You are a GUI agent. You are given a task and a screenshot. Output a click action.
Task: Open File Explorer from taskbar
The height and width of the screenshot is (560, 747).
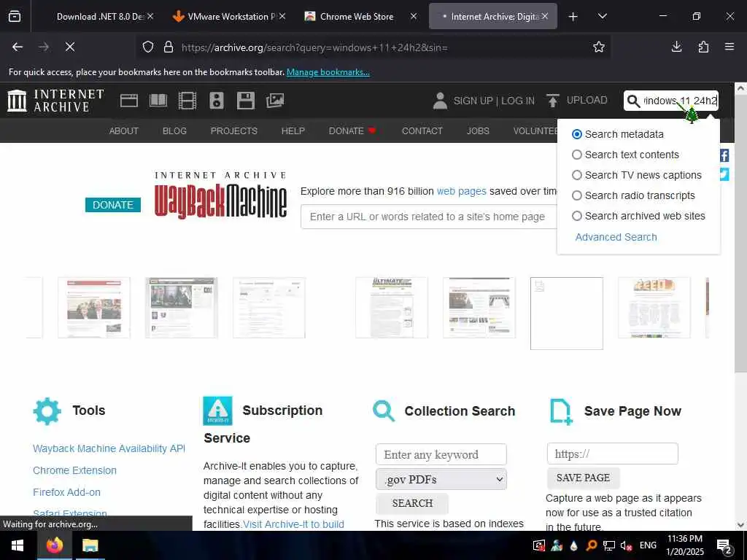90,545
